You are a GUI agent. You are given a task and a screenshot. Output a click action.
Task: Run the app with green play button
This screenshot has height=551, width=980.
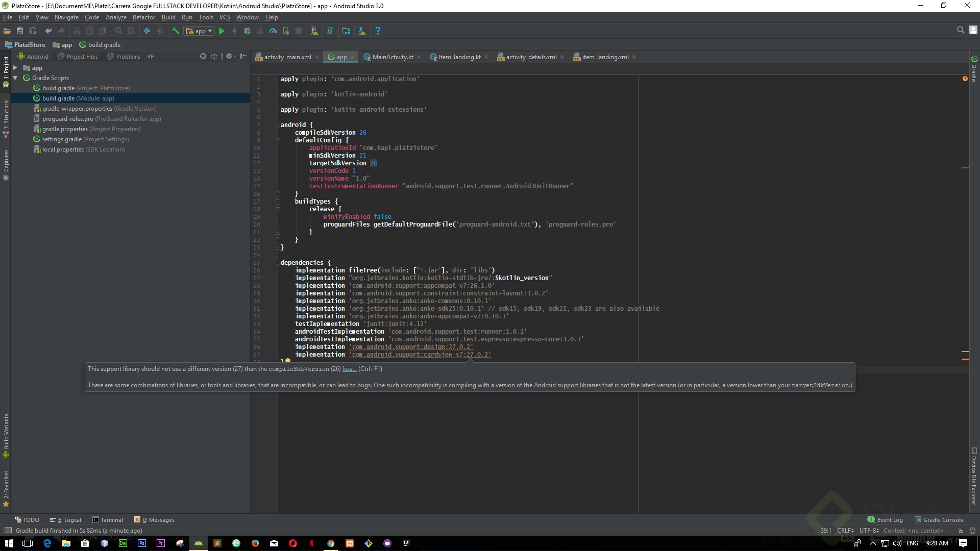(222, 31)
